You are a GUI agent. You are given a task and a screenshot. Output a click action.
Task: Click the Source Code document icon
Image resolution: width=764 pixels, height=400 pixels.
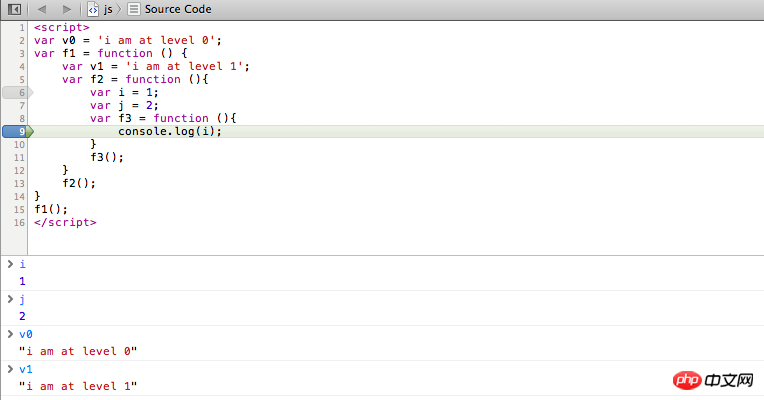pos(134,9)
